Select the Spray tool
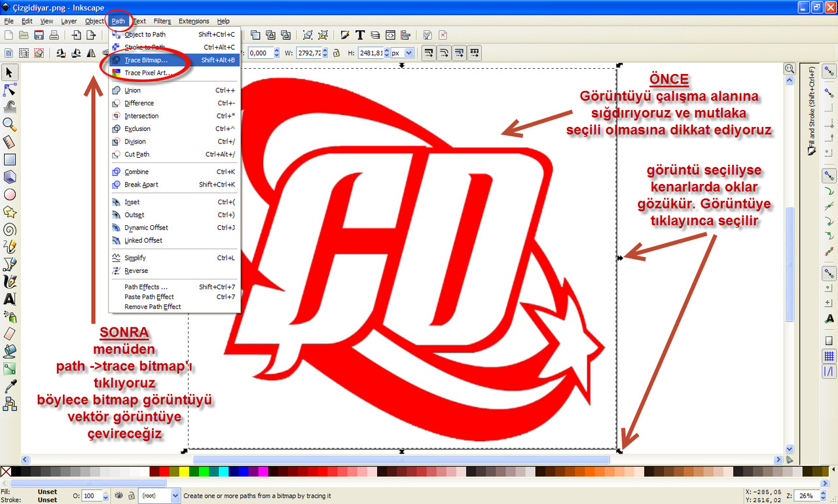This screenshot has width=838, height=504. (x=10, y=317)
